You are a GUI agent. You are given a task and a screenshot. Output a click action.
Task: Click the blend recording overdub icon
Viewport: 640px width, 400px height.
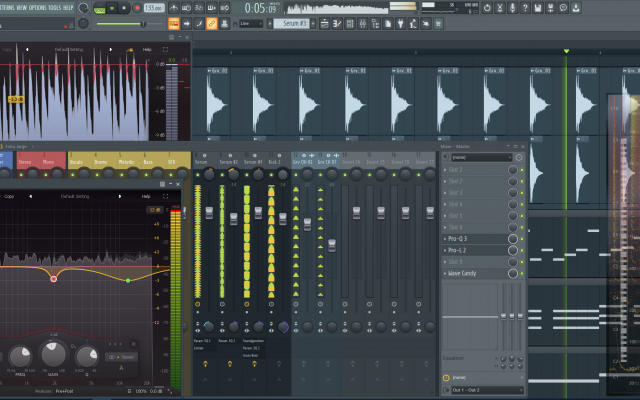211,8
